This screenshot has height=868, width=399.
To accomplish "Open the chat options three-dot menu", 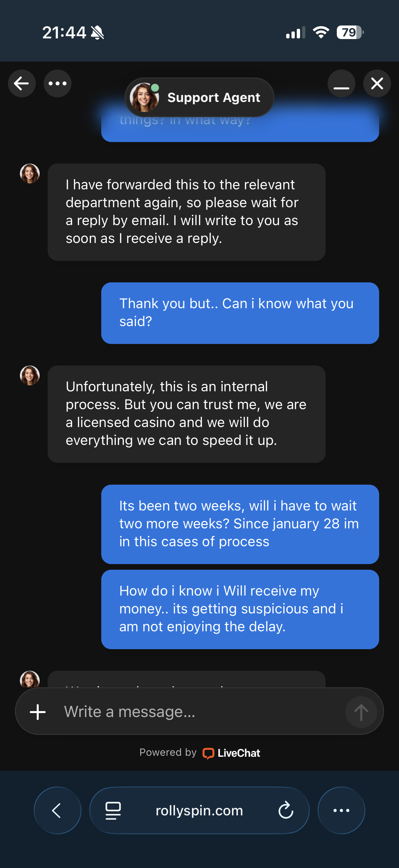I will coord(58,83).
